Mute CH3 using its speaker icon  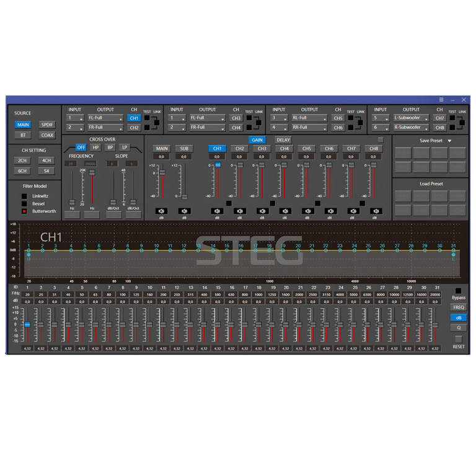(262, 211)
